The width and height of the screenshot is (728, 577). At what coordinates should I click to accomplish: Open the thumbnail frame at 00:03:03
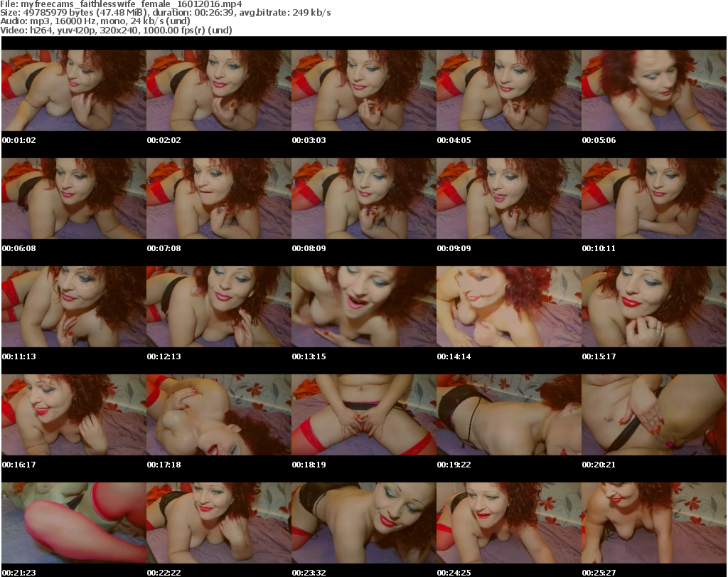pyautogui.click(x=363, y=90)
